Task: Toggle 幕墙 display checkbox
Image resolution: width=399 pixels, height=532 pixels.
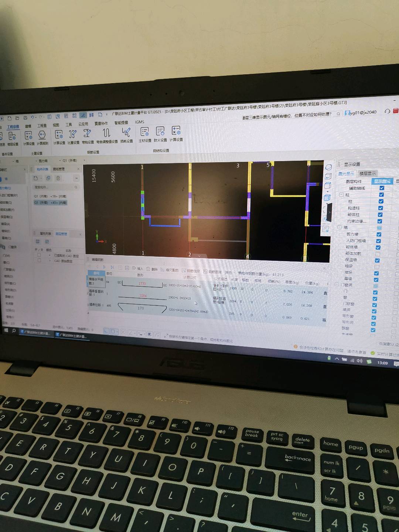Action: click(x=376, y=280)
